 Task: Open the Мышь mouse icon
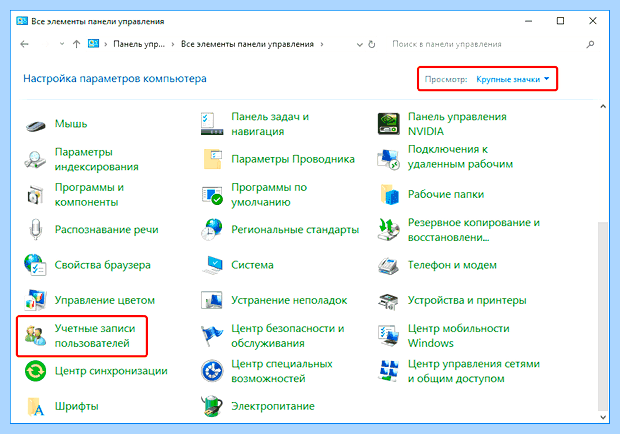[36, 125]
